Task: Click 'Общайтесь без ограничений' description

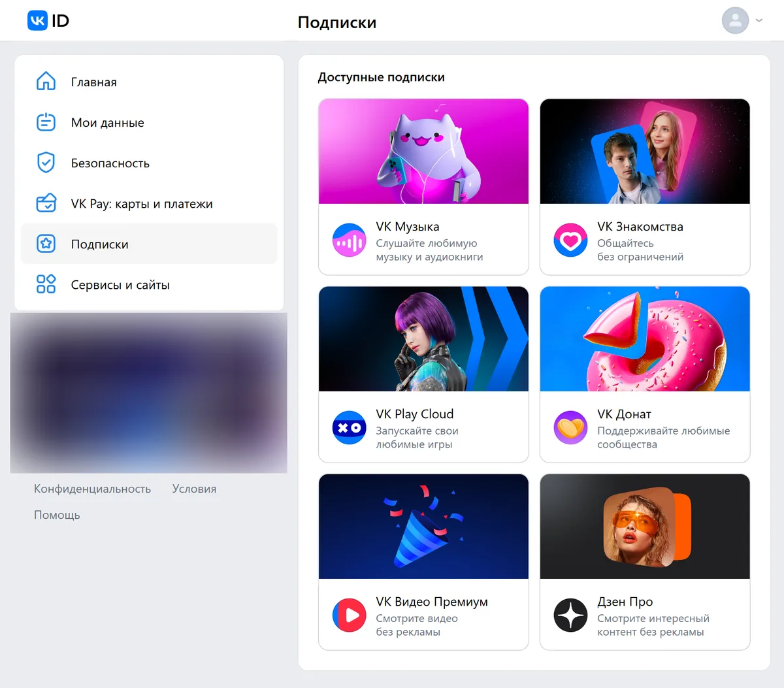Action: (640, 250)
